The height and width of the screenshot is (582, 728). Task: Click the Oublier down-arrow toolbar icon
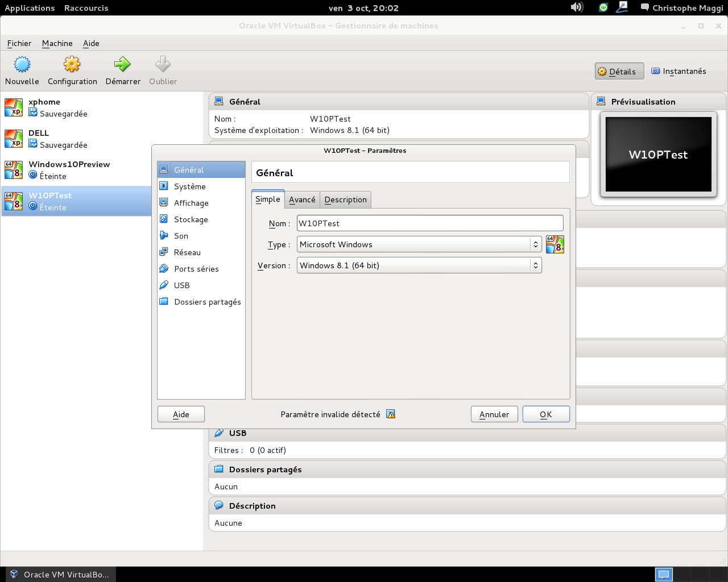pos(163,64)
